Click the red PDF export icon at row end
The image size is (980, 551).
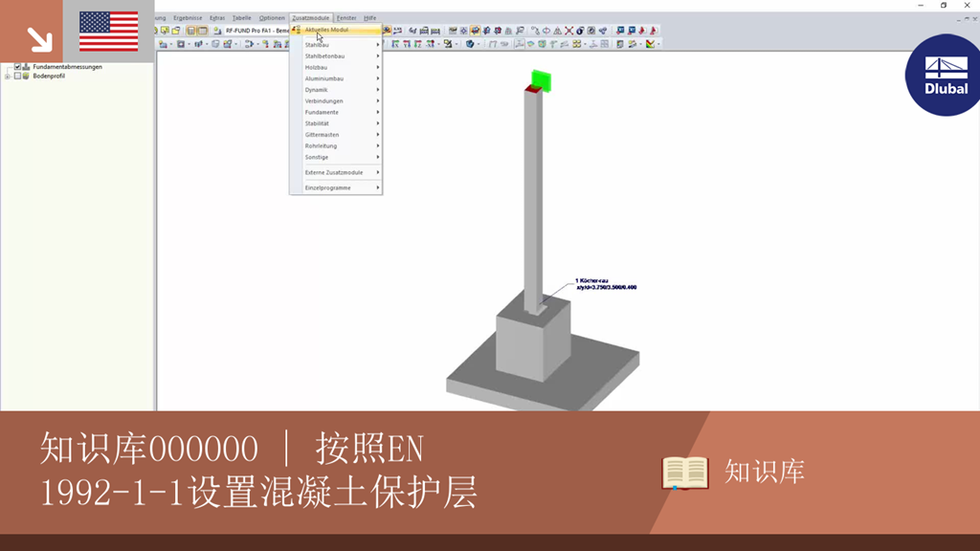653,31
